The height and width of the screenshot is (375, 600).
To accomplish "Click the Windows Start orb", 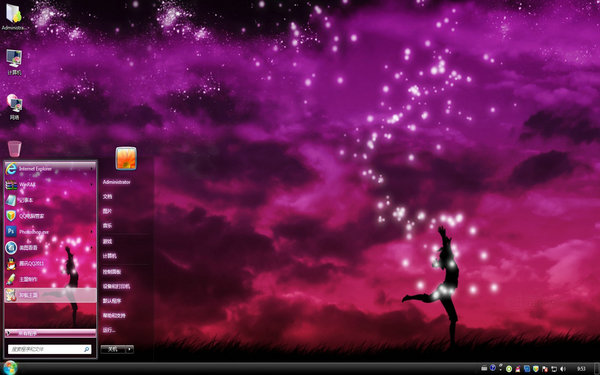I will [x=10, y=368].
